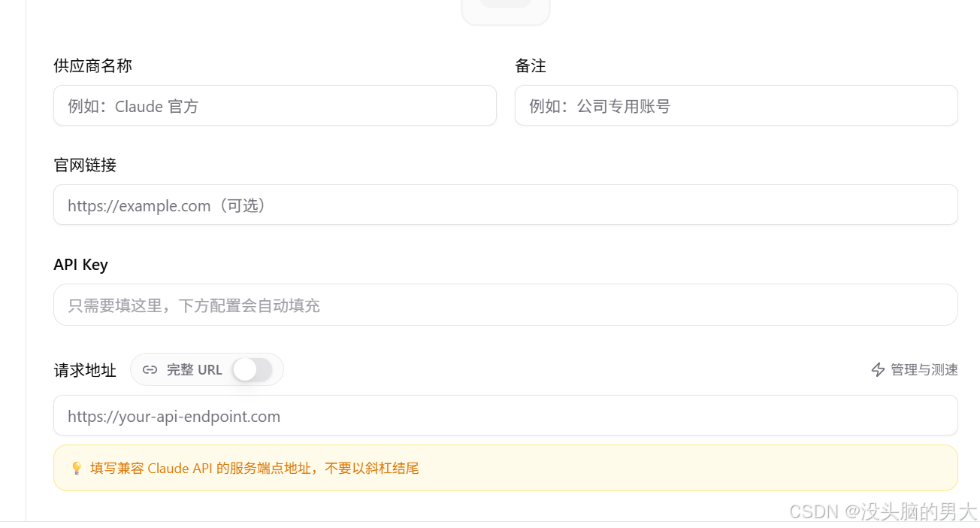Click the 供应商名称 label
980x528 pixels.
93,65
